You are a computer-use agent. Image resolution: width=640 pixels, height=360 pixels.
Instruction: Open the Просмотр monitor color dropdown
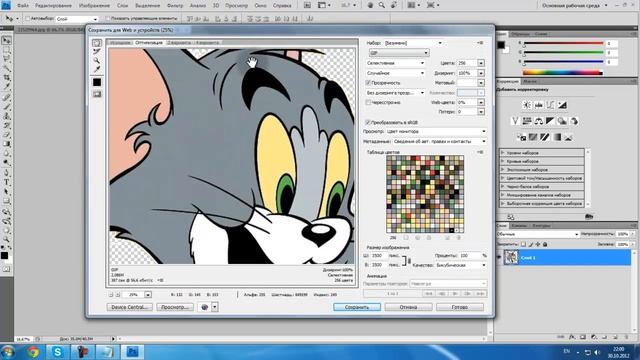[x=436, y=131]
